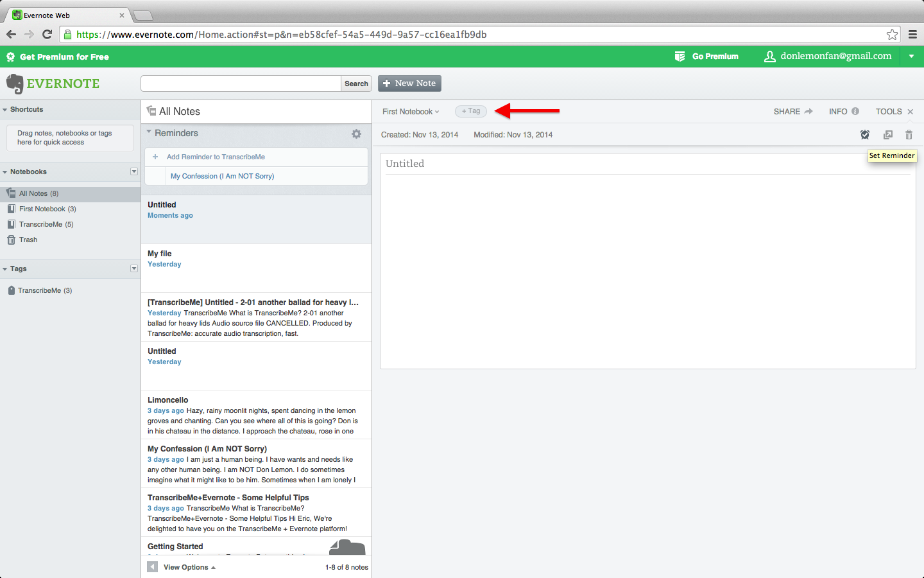Open Notebooks section options dropdown
The width and height of the screenshot is (924, 578).
(134, 171)
